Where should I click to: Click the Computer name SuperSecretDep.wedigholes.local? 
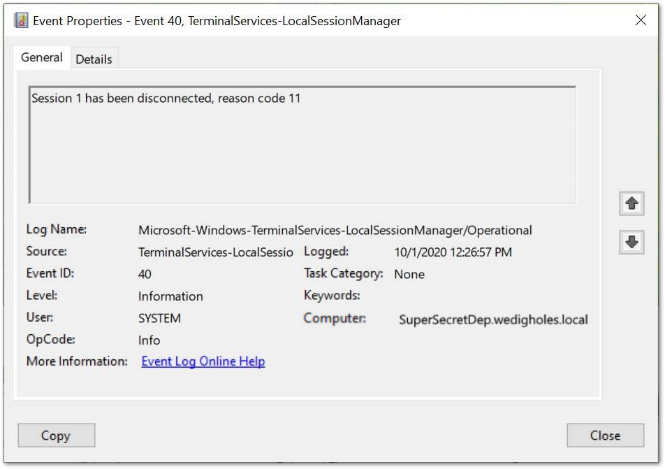[493, 320]
